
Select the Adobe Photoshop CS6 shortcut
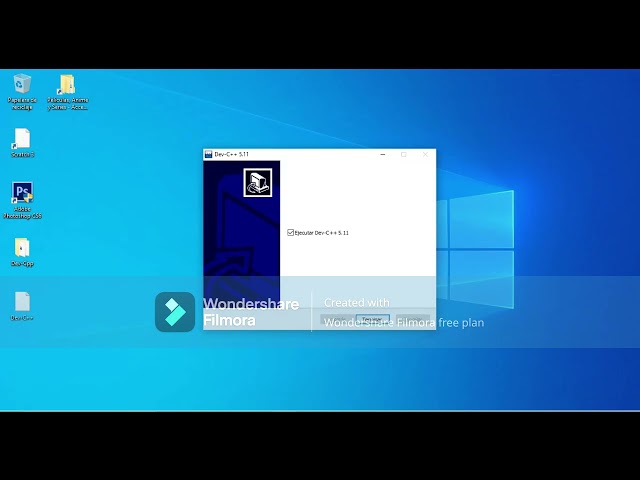click(22, 200)
